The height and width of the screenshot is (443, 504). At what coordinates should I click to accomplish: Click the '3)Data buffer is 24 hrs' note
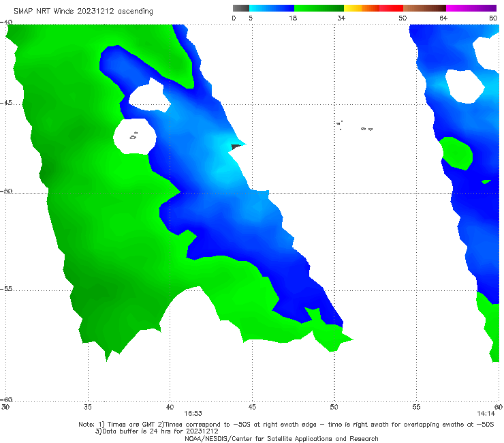point(157,431)
